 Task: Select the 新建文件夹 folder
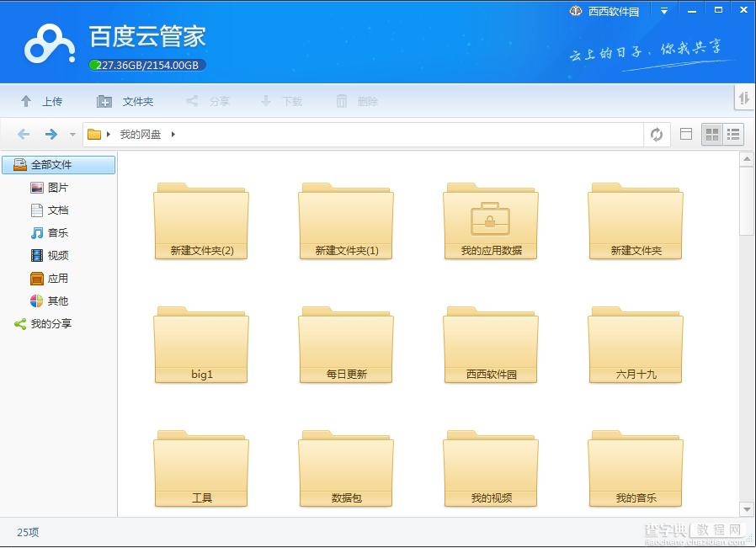[x=636, y=221]
